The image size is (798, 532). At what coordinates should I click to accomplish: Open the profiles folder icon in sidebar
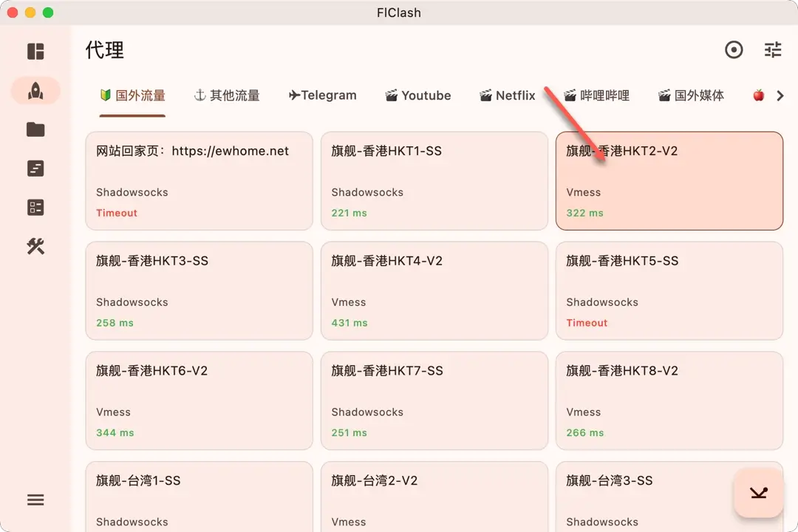[35, 129]
